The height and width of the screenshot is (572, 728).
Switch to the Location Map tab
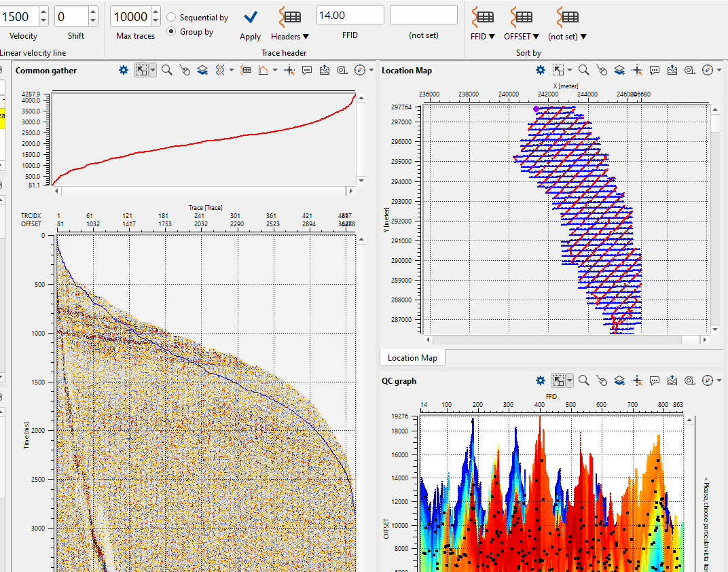[x=412, y=358]
